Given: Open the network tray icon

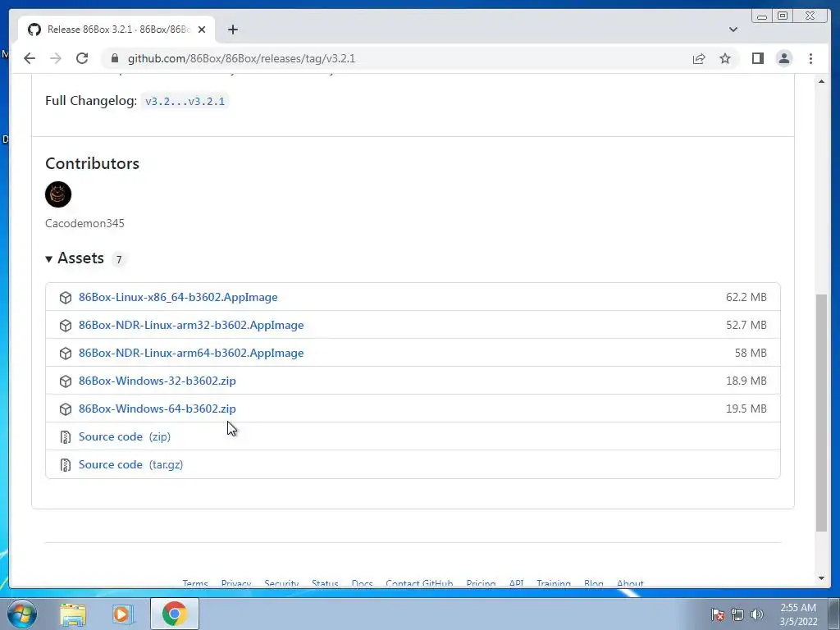Looking at the screenshot, I should pos(737,614).
